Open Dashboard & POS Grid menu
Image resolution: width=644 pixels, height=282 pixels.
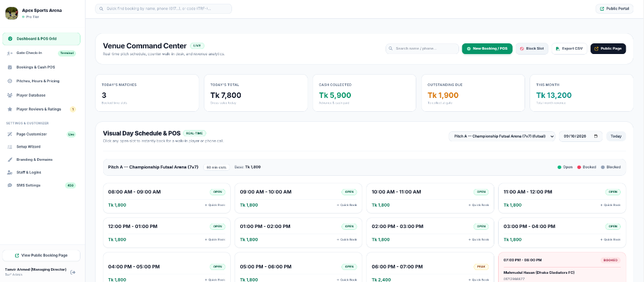coord(42,39)
